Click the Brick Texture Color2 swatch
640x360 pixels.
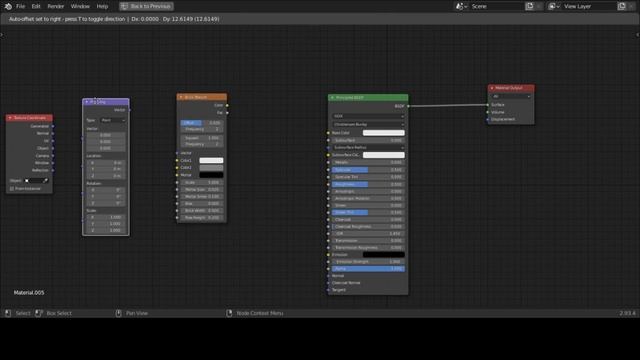(211, 168)
